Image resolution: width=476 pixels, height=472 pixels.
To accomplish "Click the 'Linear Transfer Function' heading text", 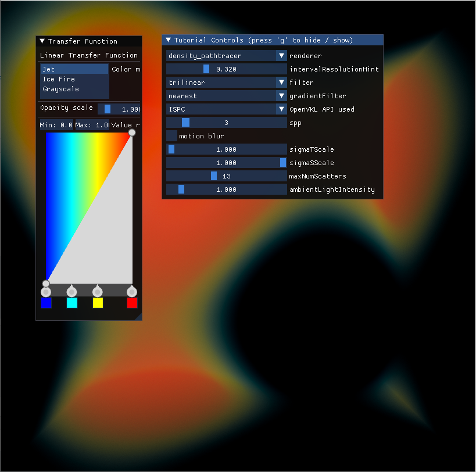I will click(89, 55).
